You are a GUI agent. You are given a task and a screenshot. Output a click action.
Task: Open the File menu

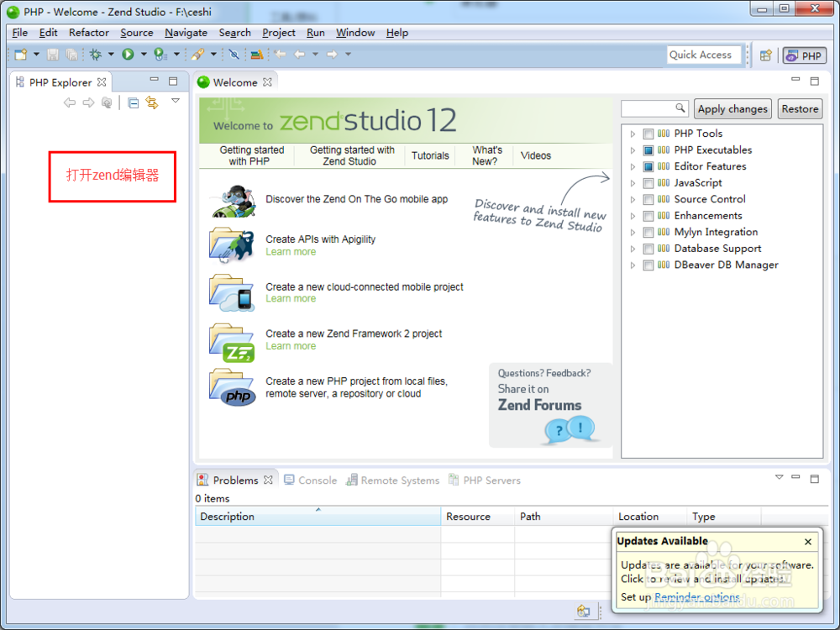tap(20, 33)
